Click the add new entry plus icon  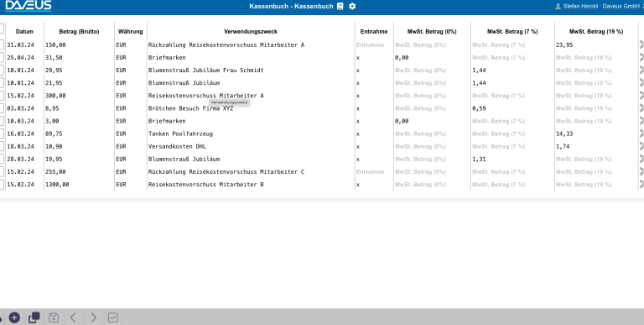[x=14, y=317]
